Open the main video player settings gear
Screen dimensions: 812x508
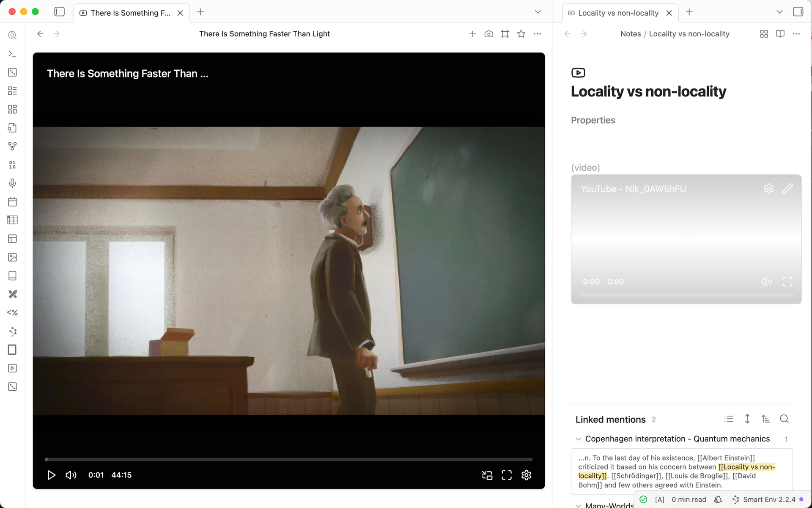pos(526,475)
